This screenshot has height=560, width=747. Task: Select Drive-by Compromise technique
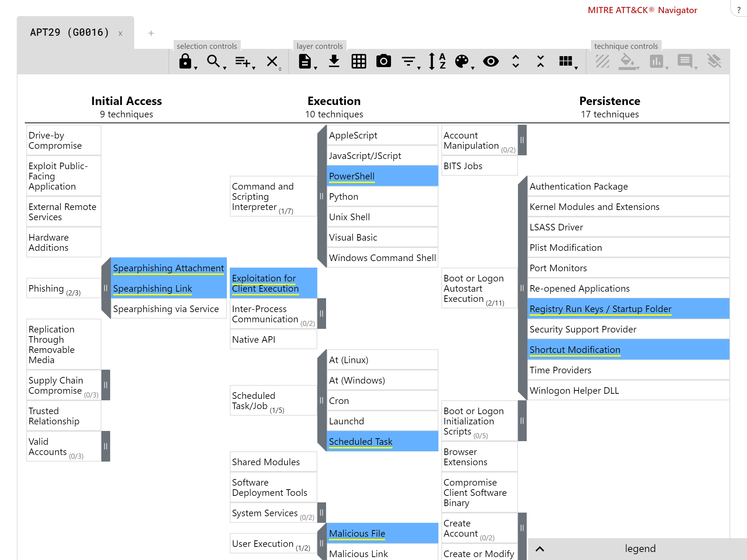[x=64, y=140]
